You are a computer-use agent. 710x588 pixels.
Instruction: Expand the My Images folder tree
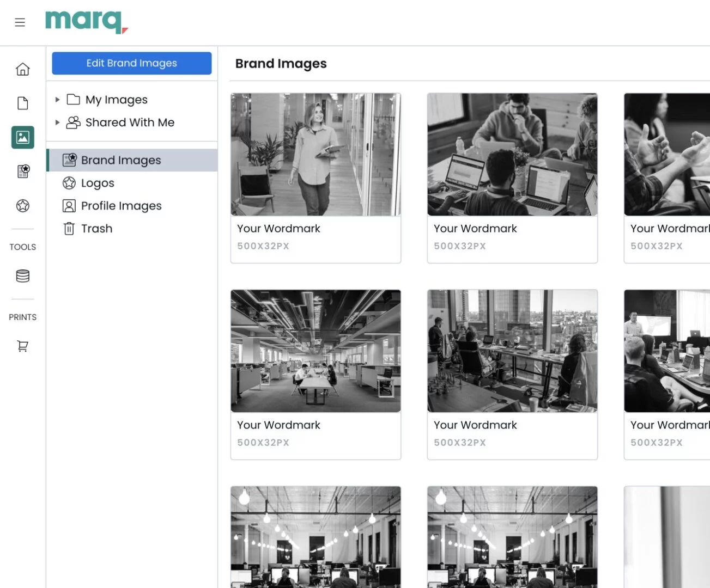point(58,99)
